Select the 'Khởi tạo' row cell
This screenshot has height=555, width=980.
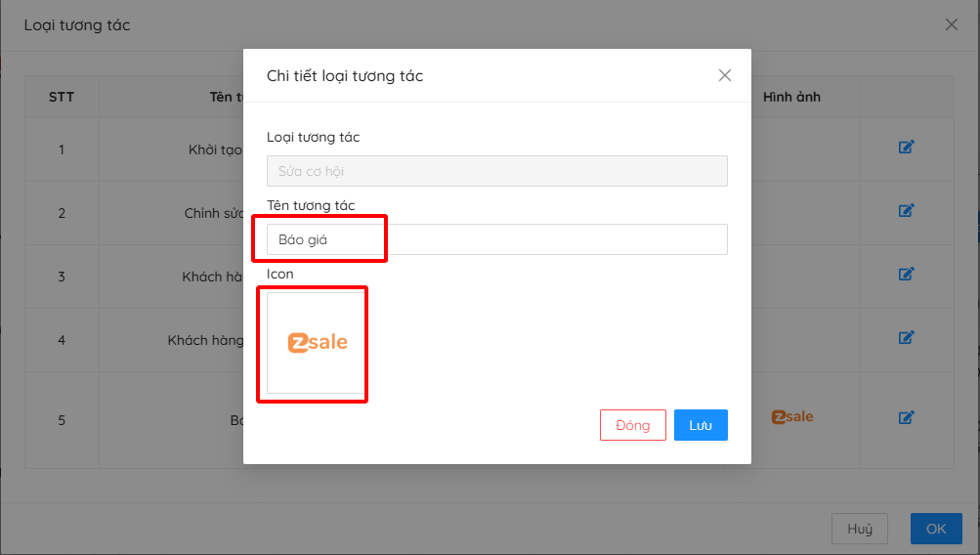coord(215,149)
